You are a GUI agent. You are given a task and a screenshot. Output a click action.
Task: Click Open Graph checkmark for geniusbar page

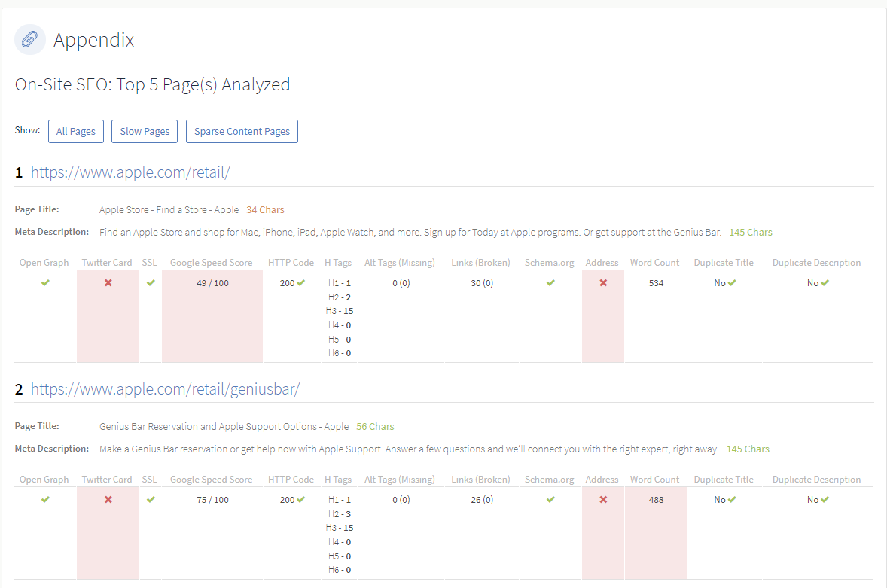pos(45,500)
